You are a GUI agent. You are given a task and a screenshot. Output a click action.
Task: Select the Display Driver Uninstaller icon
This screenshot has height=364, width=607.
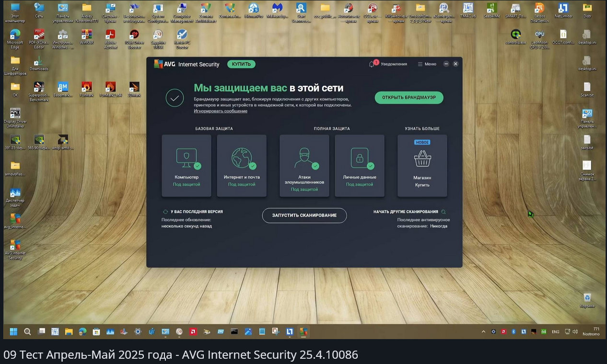[x=15, y=118]
